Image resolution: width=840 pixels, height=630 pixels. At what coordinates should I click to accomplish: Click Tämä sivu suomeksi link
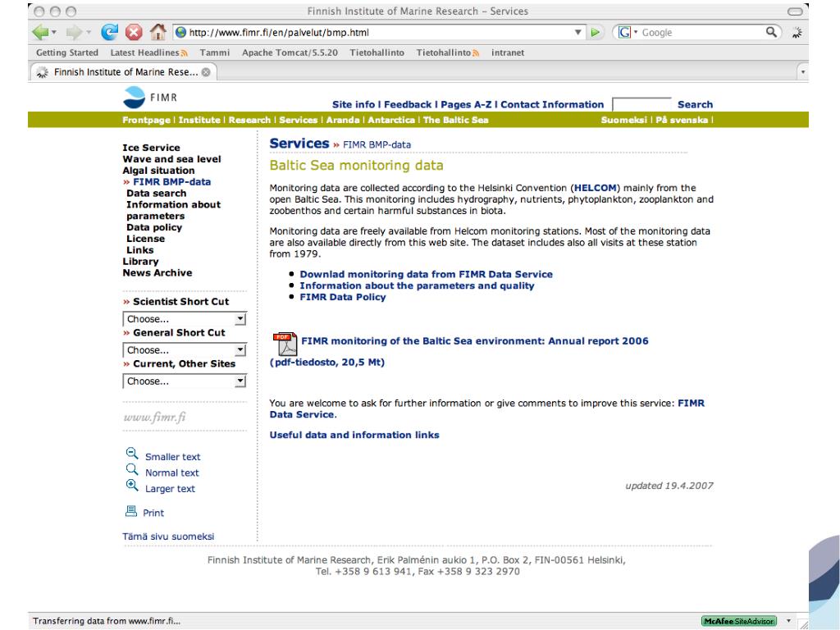168,536
